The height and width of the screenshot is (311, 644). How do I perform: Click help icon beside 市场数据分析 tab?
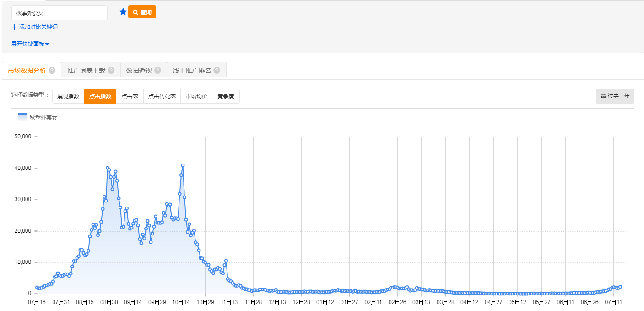(52, 71)
